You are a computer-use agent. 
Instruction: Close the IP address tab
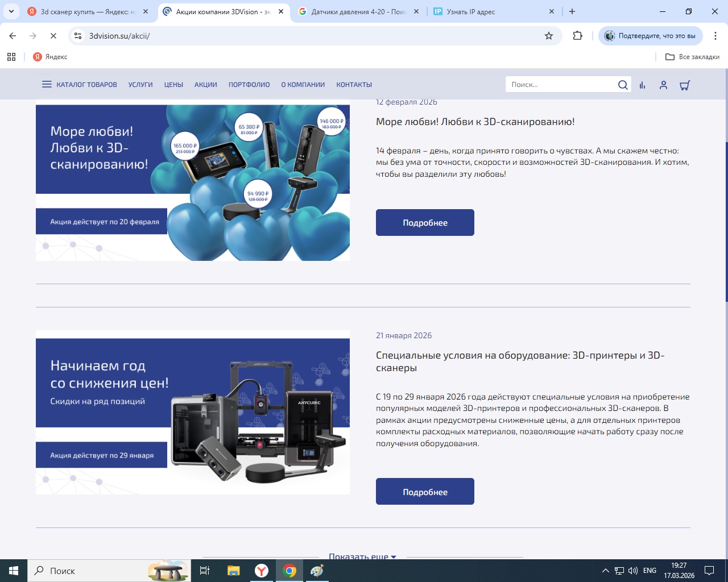click(x=552, y=11)
